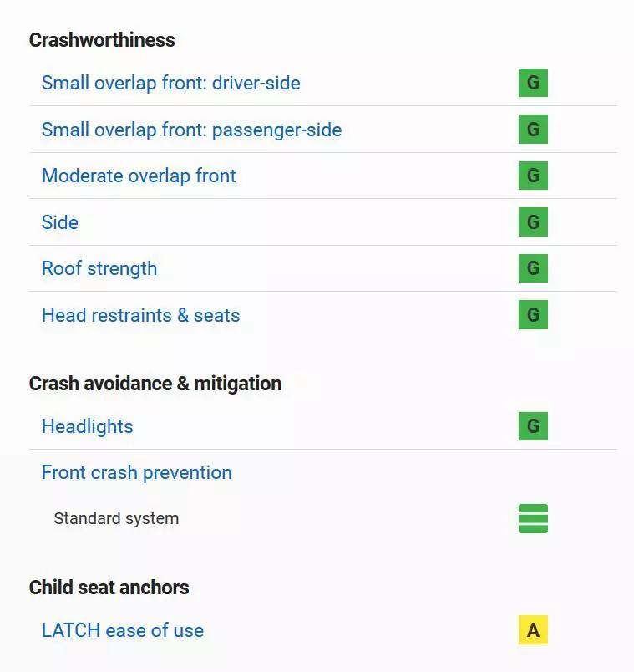This screenshot has width=634, height=672.
Task: View Roof strength rating details
Action: point(99,269)
